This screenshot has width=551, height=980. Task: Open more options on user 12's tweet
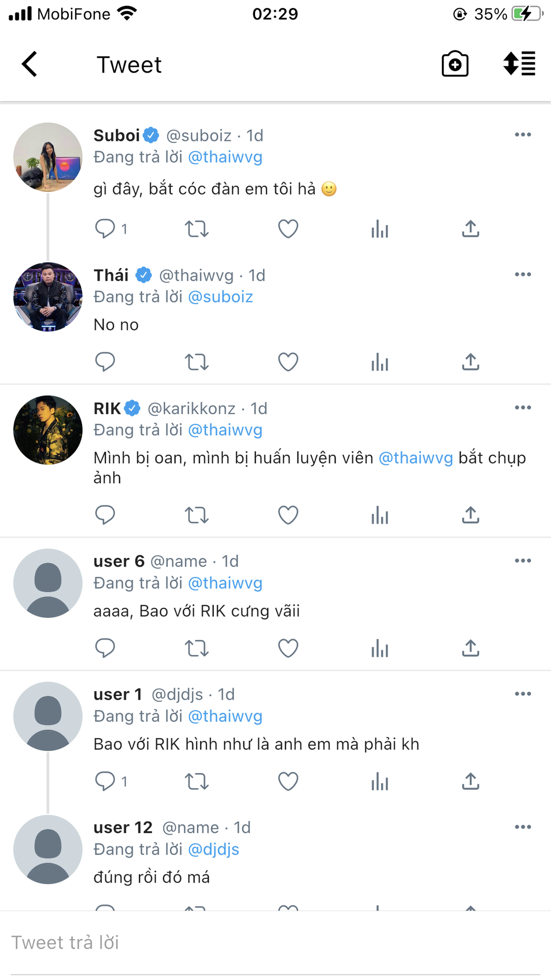523,827
